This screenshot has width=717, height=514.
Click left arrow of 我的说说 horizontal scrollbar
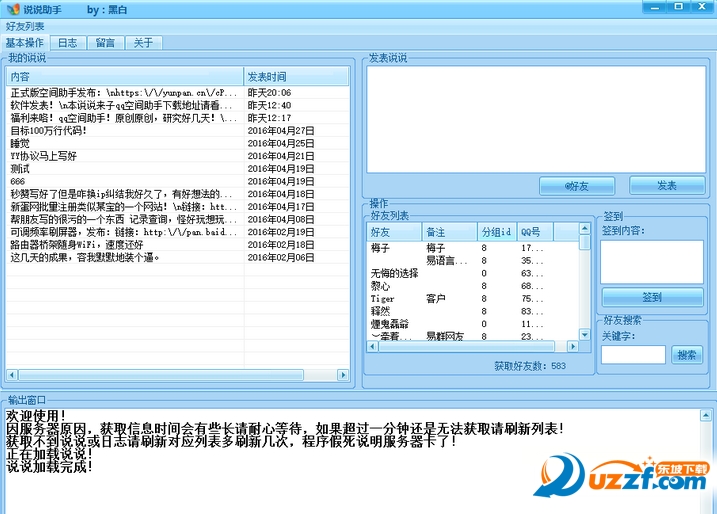pyautogui.click(x=12, y=375)
